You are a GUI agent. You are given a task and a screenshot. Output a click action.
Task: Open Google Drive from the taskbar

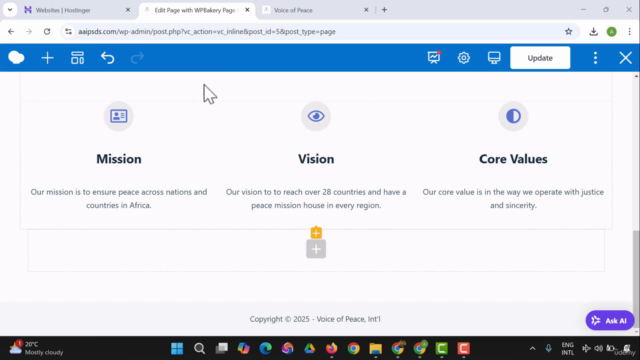(x=309, y=348)
